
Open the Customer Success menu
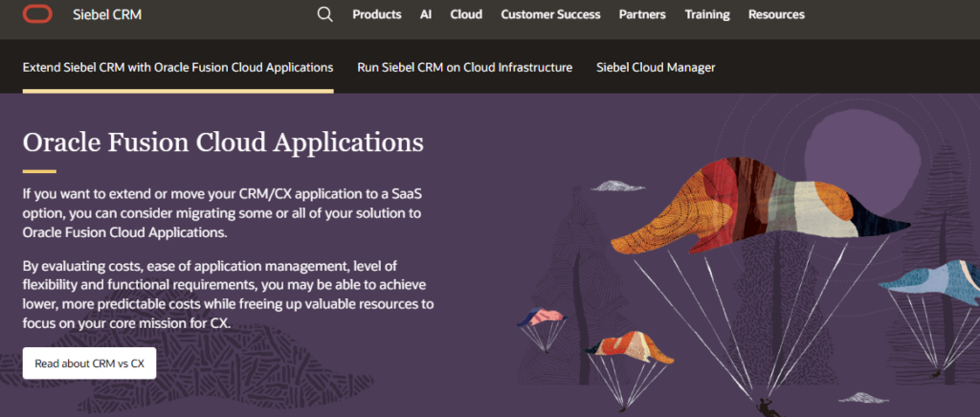tap(550, 14)
